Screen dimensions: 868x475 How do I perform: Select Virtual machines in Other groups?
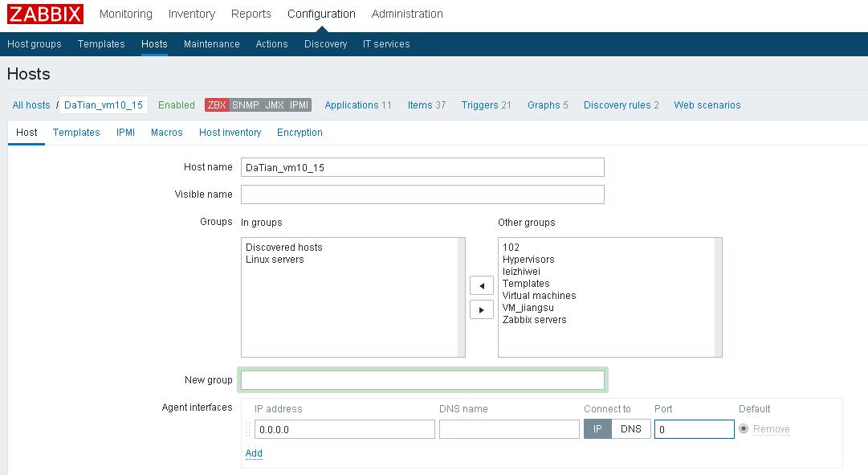pyautogui.click(x=539, y=296)
